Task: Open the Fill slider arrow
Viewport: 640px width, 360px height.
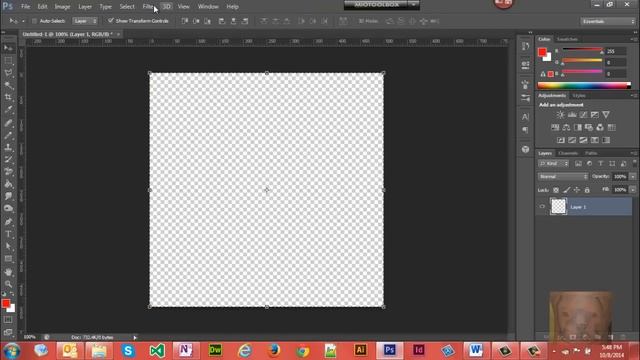Action: (633, 190)
